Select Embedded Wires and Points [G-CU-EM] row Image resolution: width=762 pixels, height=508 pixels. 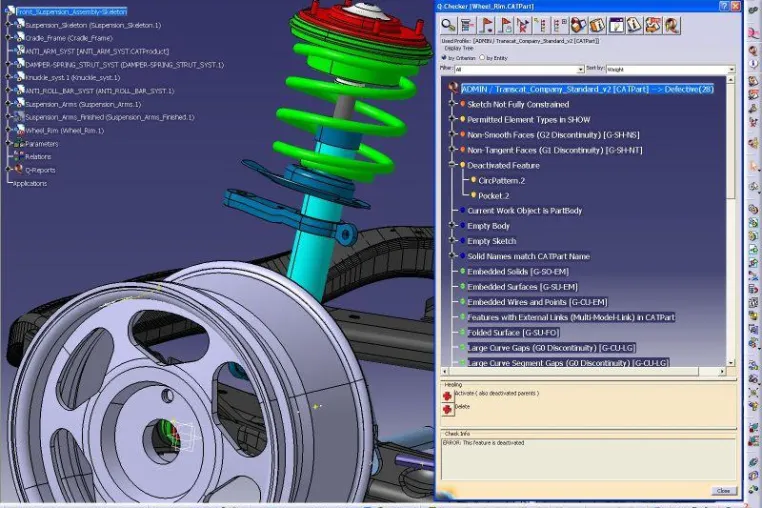537,302
